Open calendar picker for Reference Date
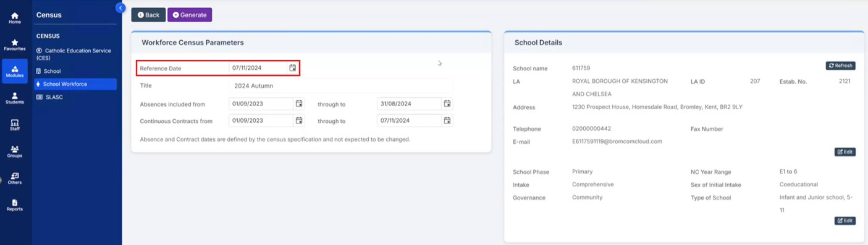 click(293, 68)
